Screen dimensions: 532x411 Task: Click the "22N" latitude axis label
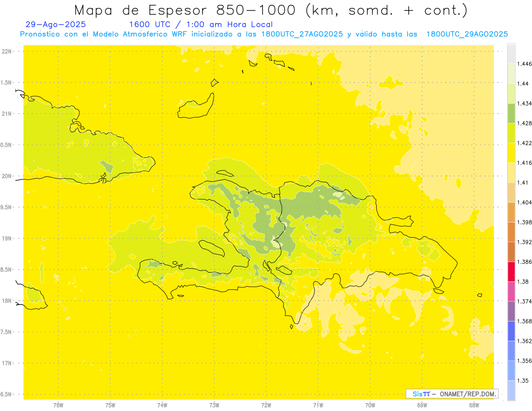7,51
